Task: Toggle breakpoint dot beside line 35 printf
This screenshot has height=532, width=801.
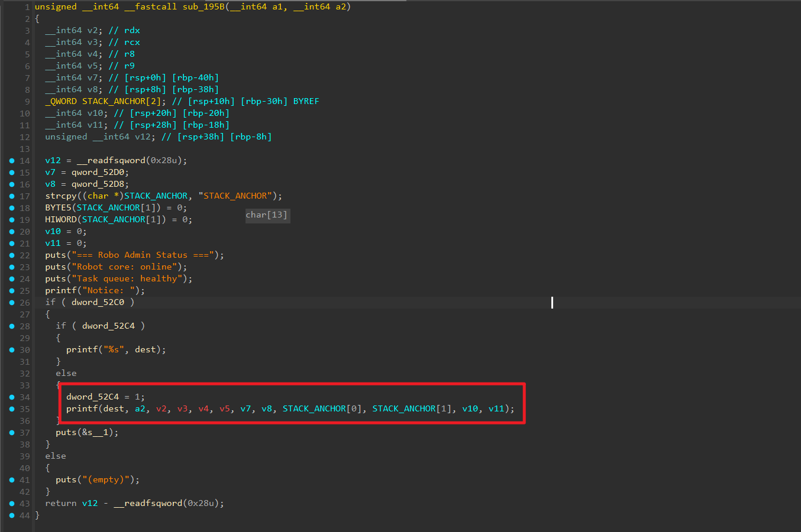Action: [11, 409]
